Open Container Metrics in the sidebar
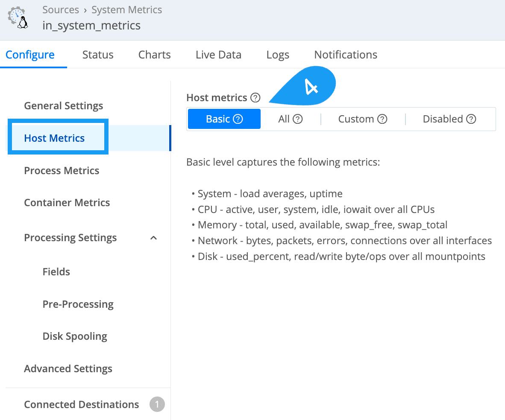Screen dimensions: 505x420 [x=67, y=202]
